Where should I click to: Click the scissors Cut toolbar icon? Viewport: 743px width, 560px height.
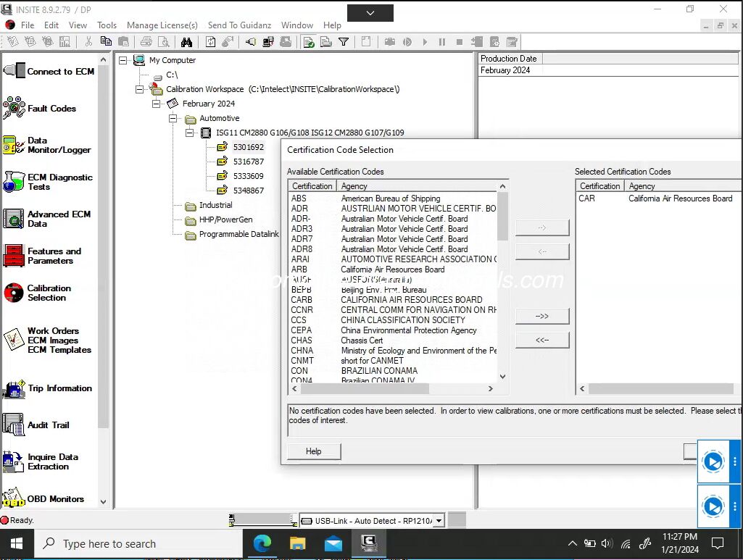(x=88, y=42)
